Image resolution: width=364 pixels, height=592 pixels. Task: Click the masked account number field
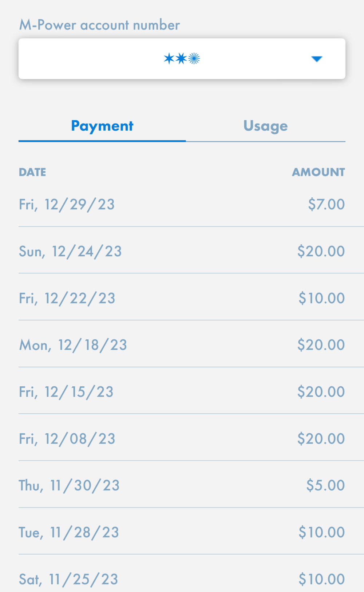tap(182, 59)
